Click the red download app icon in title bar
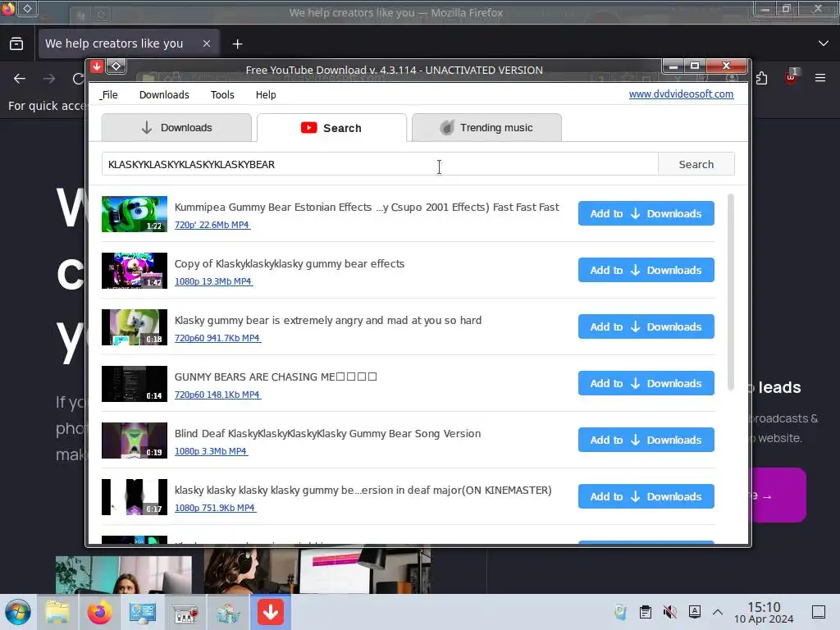This screenshot has width=840, height=630. coord(97,66)
